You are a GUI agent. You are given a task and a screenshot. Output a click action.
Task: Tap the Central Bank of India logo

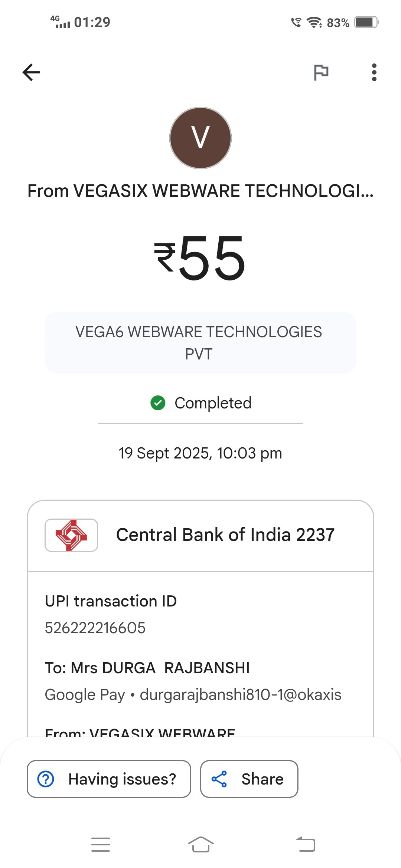71,535
